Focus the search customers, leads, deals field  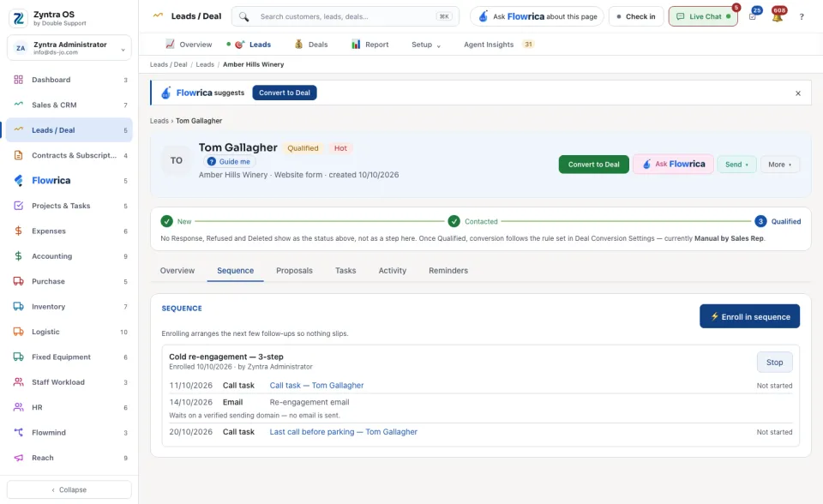[345, 16]
